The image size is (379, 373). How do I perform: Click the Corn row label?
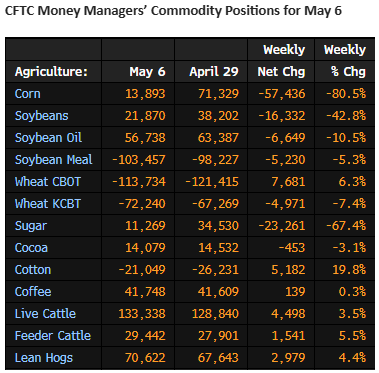tap(28, 94)
